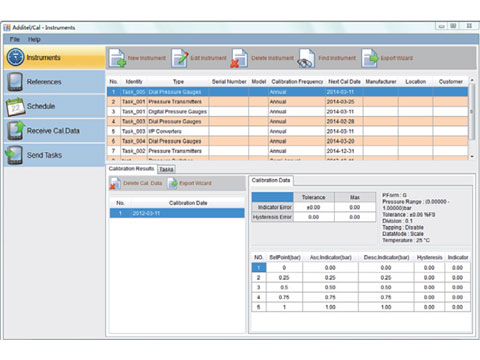Click the Tolerance column header
Screen dimensions: 480x360
click(313, 197)
